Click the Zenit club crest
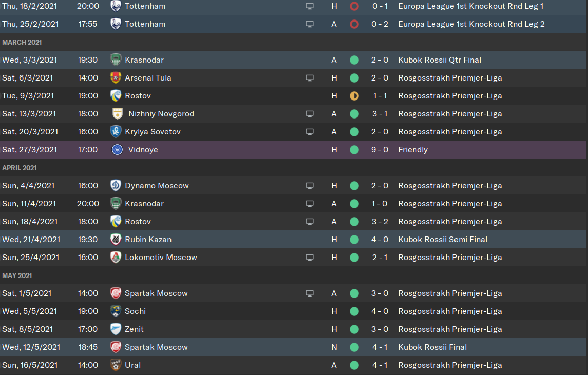The image size is (588, 375). [x=116, y=329]
